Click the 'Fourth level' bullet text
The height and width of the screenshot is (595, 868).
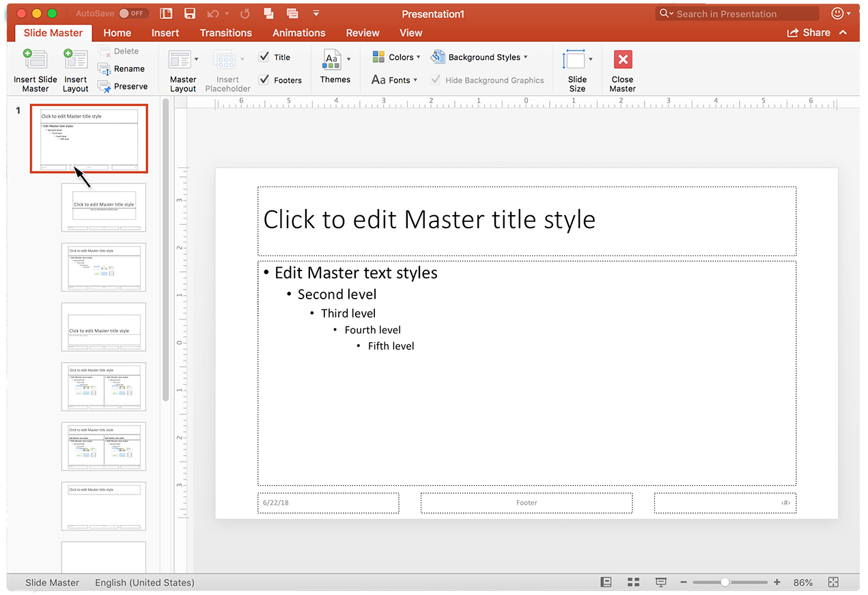point(372,330)
